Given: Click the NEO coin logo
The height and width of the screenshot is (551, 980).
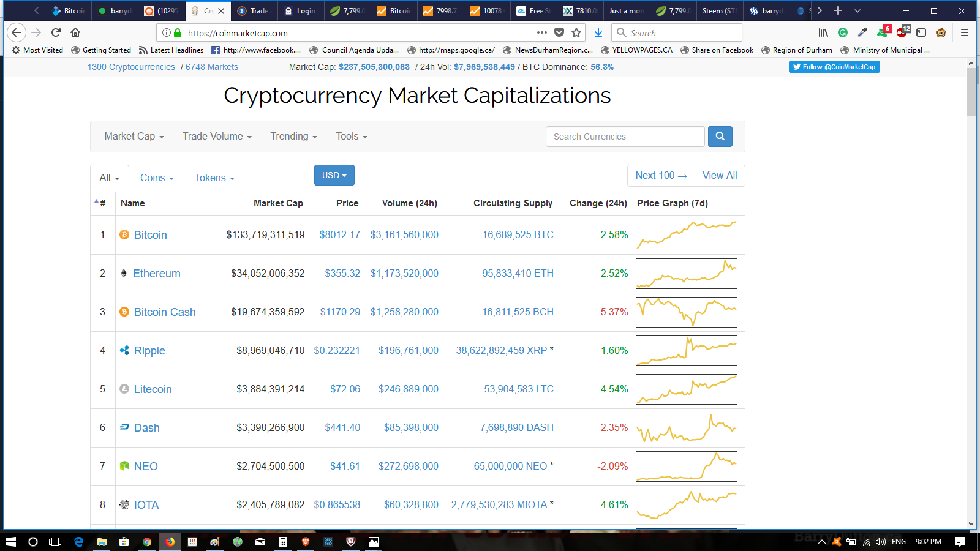Looking at the screenshot, I should tap(124, 467).
